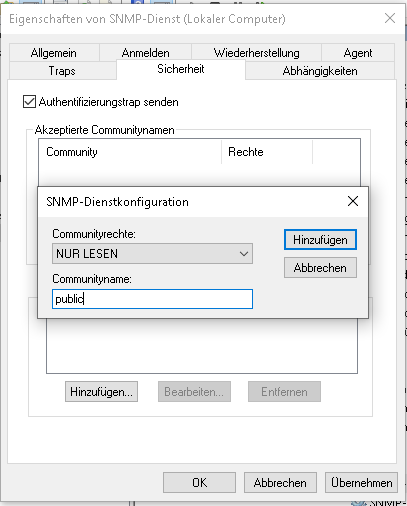Apply changes with Übernehmen button
The image size is (407, 506).
(x=362, y=482)
